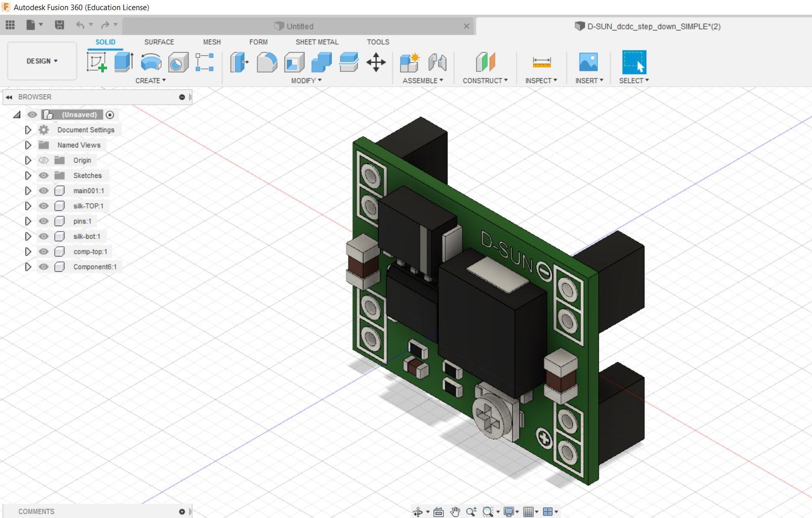Select the Move/Copy tool

376,62
